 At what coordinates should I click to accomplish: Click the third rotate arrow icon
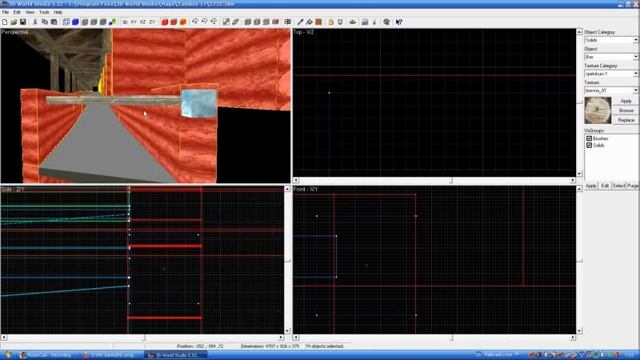[x=213, y=22]
